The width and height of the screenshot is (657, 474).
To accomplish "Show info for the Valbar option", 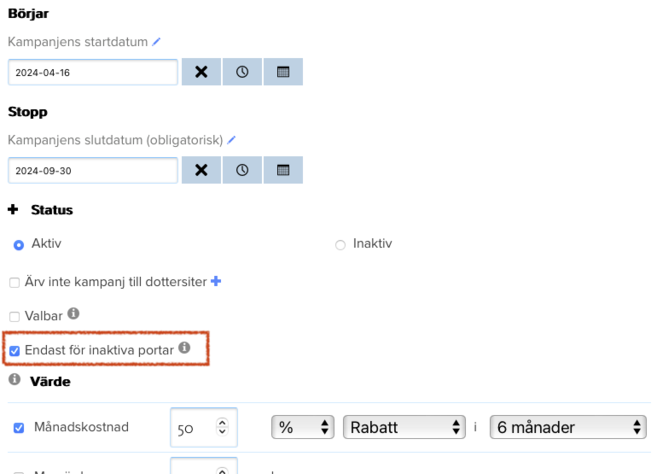I will [x=73, y=314].
